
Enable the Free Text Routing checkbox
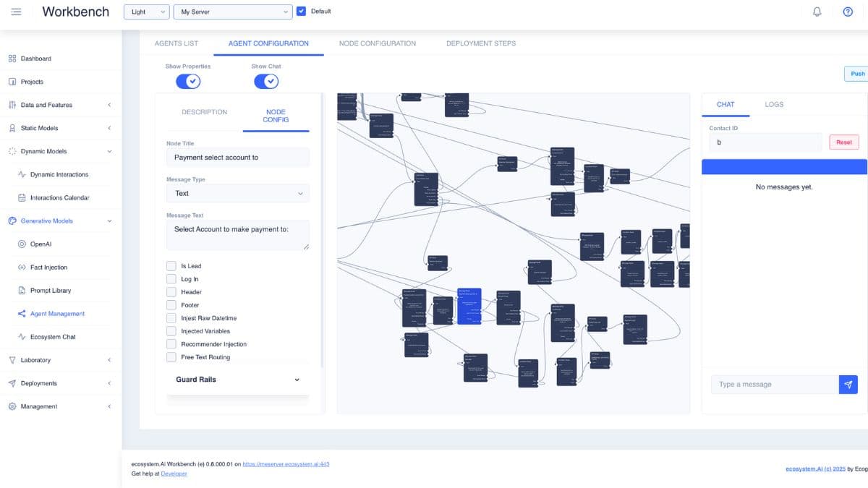171,356
